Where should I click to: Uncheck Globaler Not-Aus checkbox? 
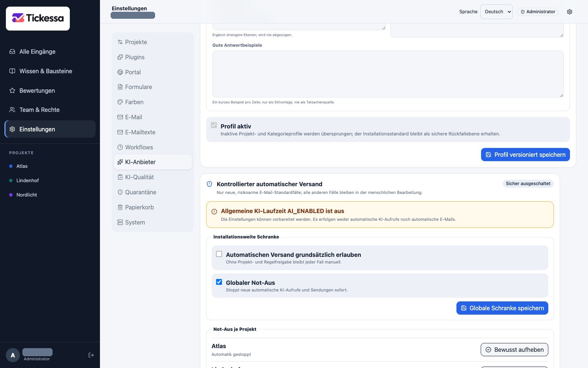(219, 282)
